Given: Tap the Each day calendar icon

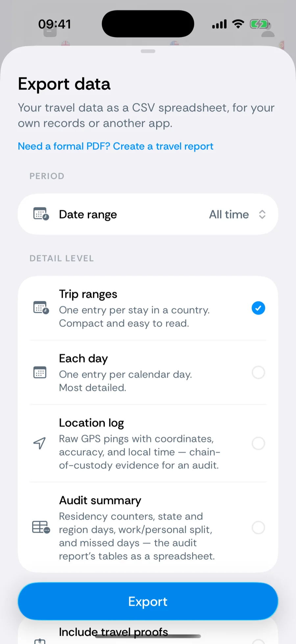Looking at the screenshot, I should coord(40,372).
